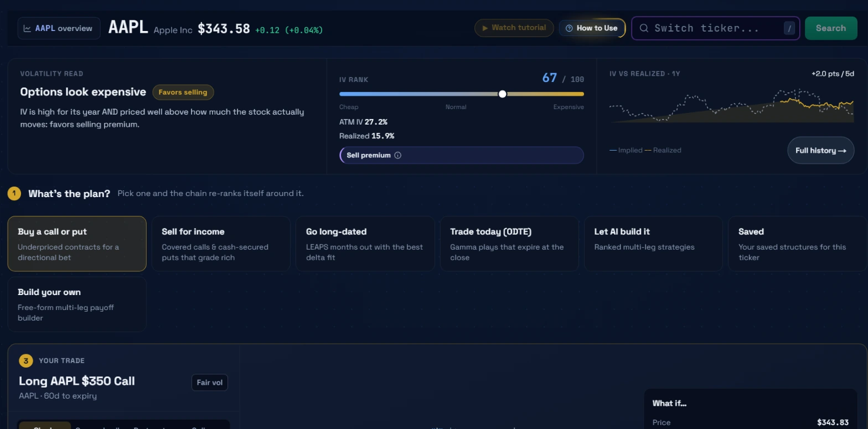Open the Saved structures card
Image resolution: width=868 pixels, height=429 pixels.
(797, 244)
